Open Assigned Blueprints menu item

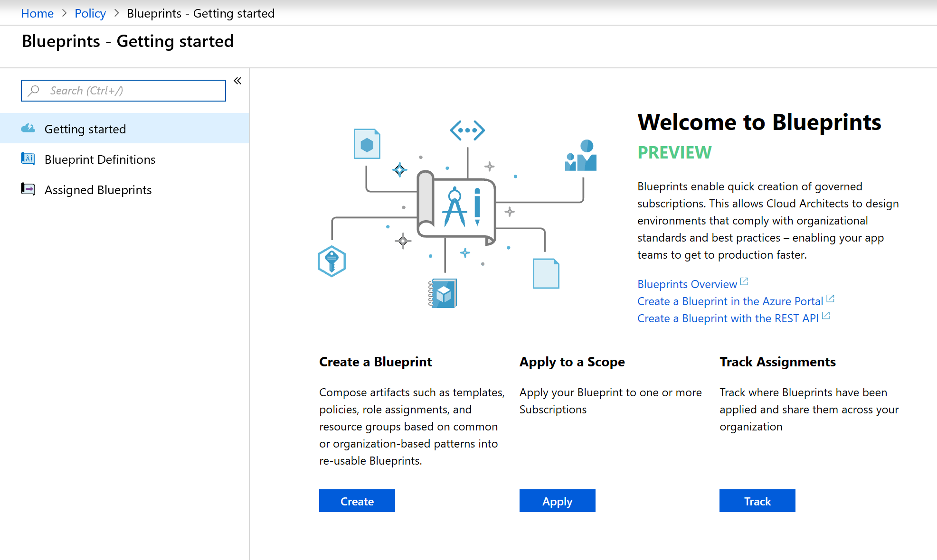click(124, 189)
